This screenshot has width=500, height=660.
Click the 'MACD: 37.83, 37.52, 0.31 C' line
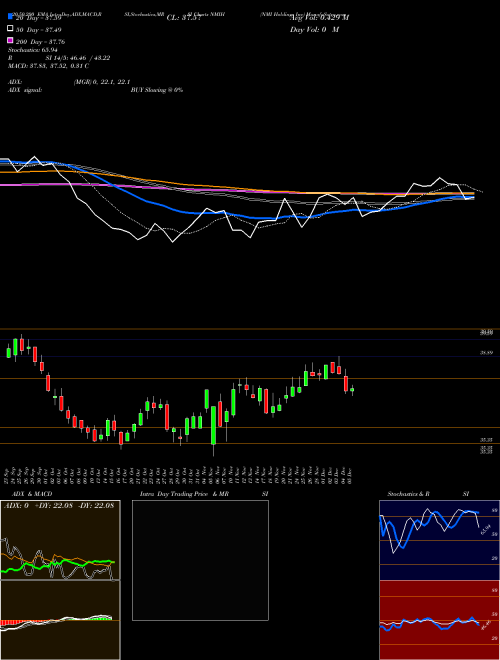[48, 66]
